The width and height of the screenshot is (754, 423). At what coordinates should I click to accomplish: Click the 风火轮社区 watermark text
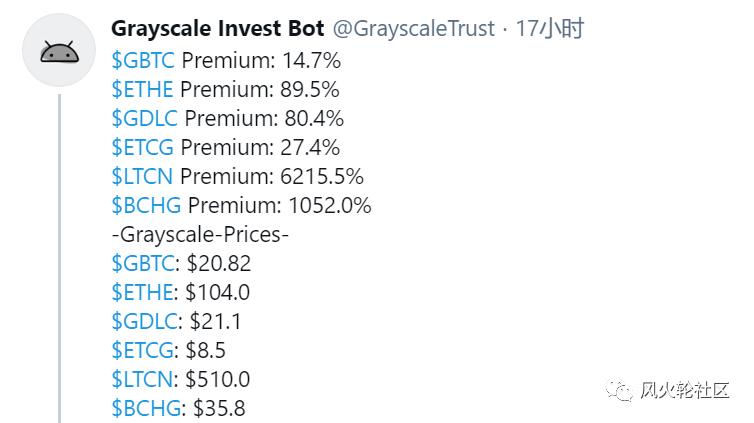coord(685,388)
